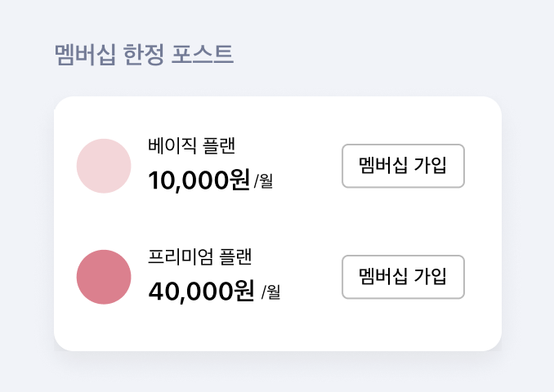Image resolution: width=554 pixels, height=392 pixels.
Task: Click the light pink 베이직 플랜 circle icon
Action: point(104,166)
